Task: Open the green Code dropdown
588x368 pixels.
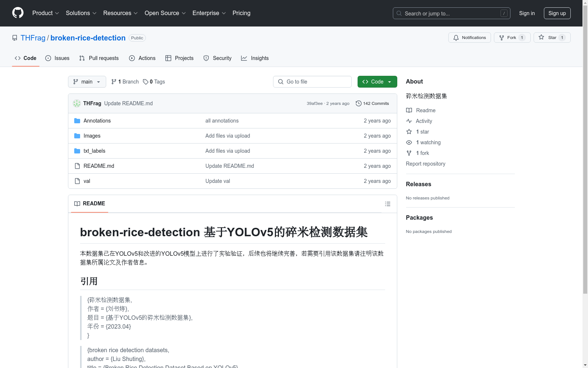Action: [x=377, y=82]
